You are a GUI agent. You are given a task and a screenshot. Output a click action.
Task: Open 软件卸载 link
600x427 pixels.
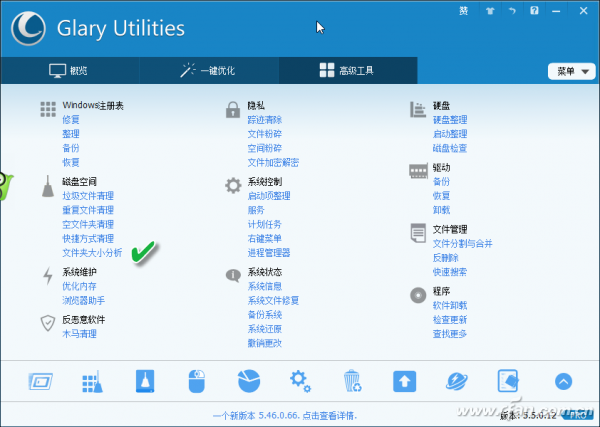click(450, 305)
